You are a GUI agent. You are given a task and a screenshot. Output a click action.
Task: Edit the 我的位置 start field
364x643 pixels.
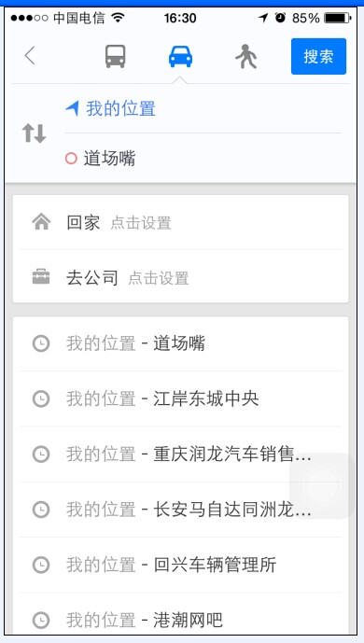pos(203,109)
